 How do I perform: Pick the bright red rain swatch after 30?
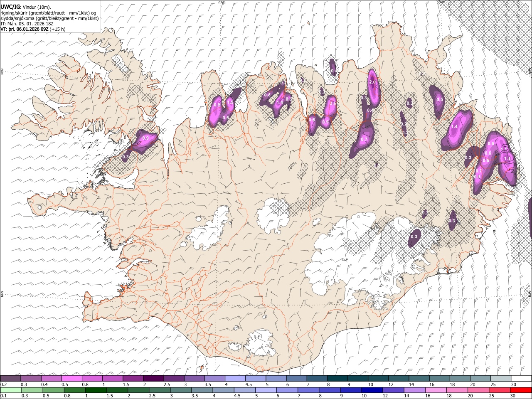pyautogui.click(x=521, y=390)
